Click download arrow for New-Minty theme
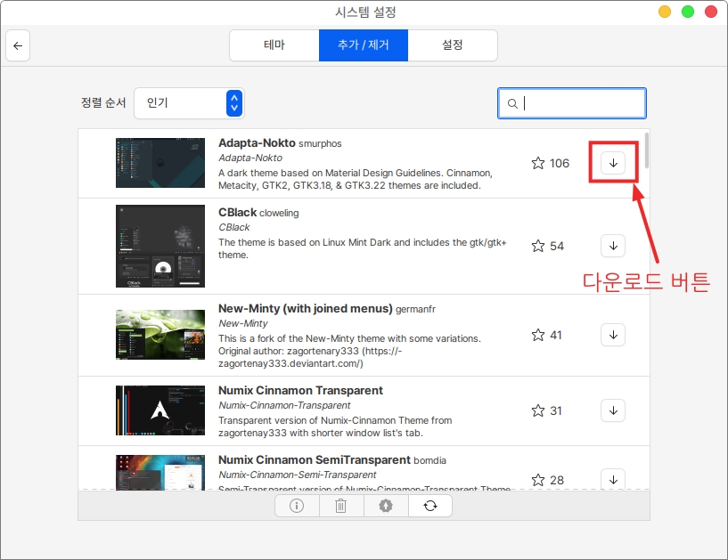This screenshot has height=560, width=728. click(x=613, y=335)
